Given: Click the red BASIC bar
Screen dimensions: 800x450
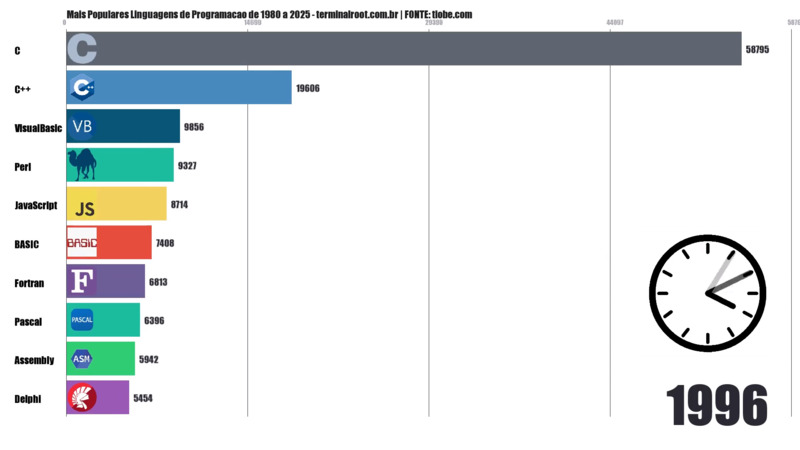Looking at the screenshot, I should click(x=109, y=242).
